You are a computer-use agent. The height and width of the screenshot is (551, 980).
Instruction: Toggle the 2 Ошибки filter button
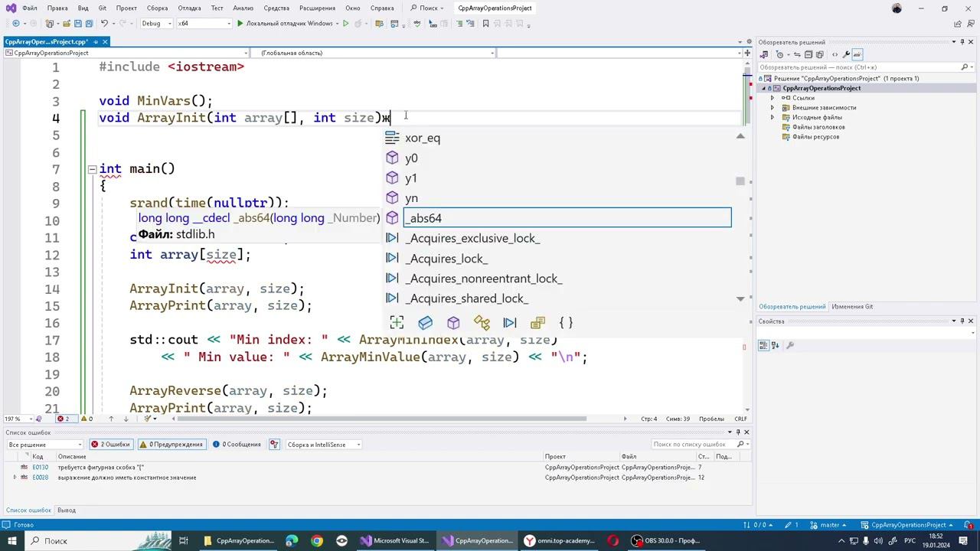pos(110,445)
